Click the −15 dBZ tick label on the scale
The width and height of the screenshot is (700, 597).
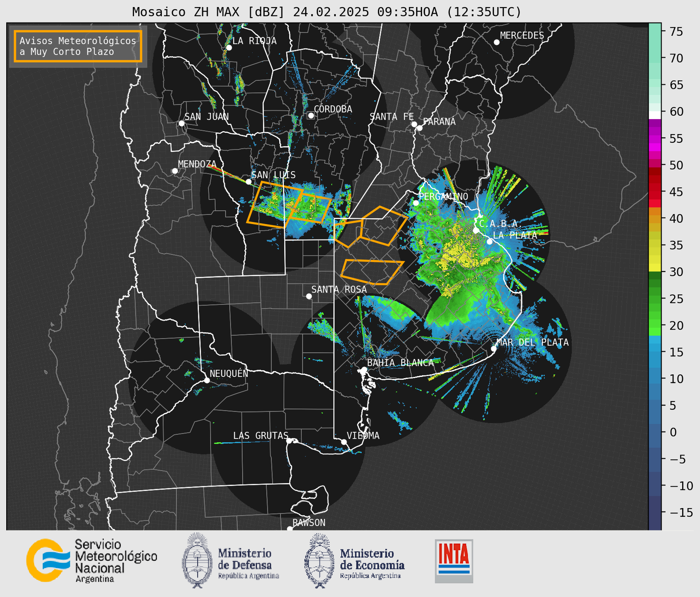click(681, 512)
